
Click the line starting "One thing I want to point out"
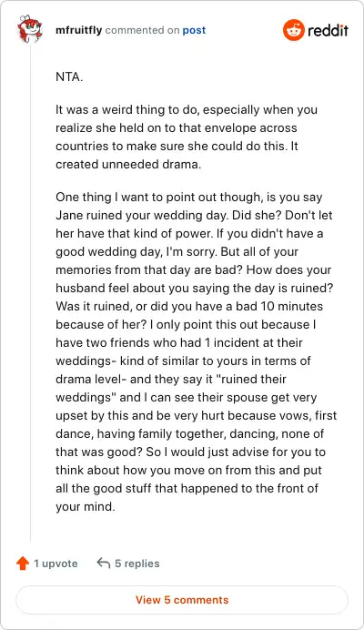pyautogui.click(x=189, y=197)
